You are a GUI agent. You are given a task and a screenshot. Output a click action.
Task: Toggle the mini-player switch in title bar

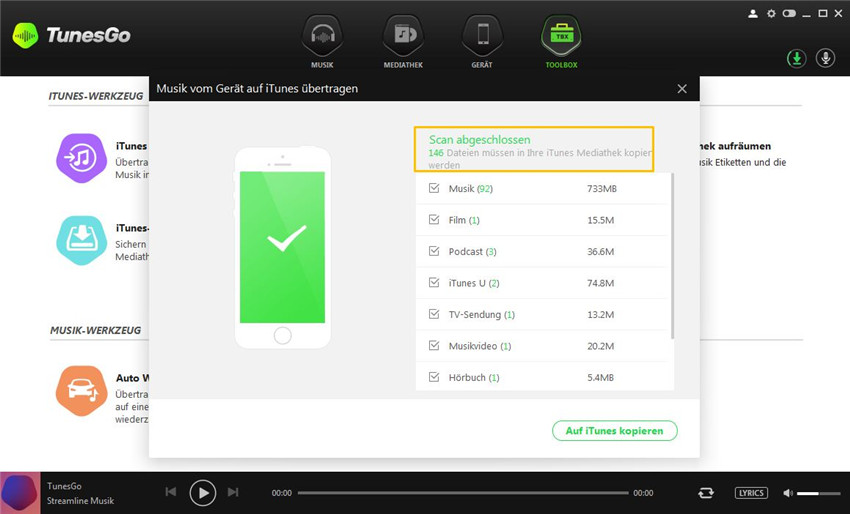coord(789,14)
